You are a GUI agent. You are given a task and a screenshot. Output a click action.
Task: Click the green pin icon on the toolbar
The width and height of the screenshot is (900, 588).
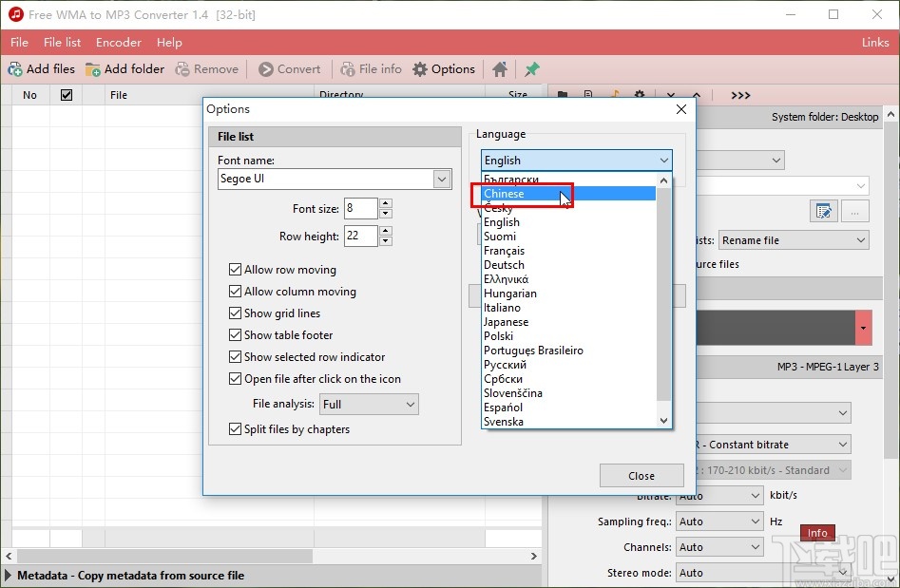(x=532, y=68)
